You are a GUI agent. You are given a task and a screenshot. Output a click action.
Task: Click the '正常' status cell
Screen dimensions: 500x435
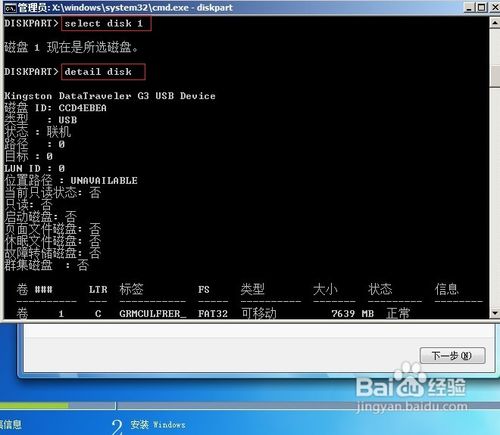(398, 313)
